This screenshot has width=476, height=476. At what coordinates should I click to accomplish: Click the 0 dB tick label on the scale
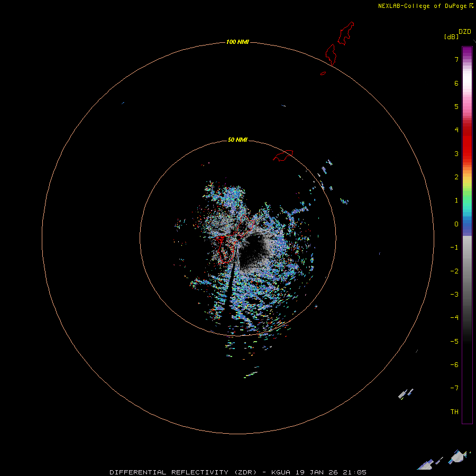coord(456,224)
